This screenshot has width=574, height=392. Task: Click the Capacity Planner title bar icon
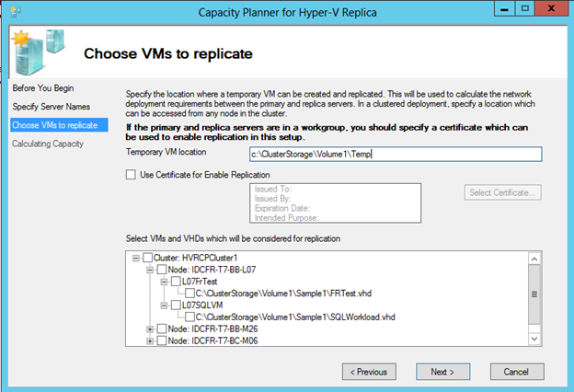[12, 12]
